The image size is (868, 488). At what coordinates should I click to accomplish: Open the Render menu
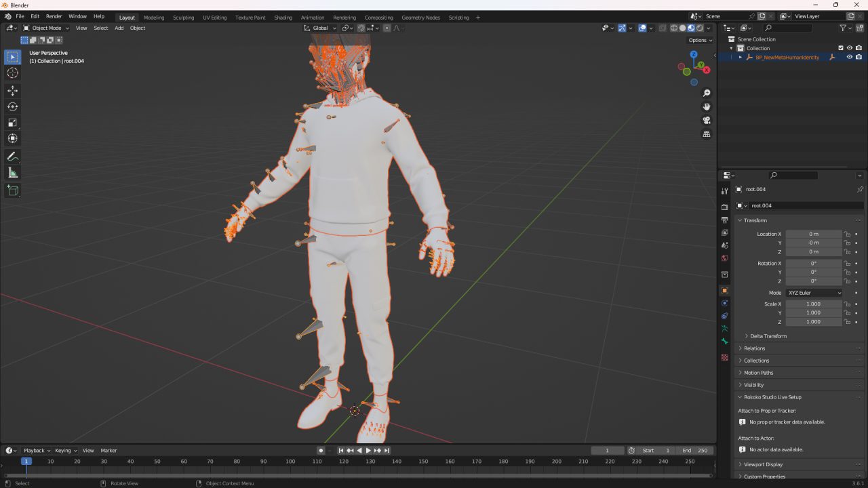coord(54,16)
